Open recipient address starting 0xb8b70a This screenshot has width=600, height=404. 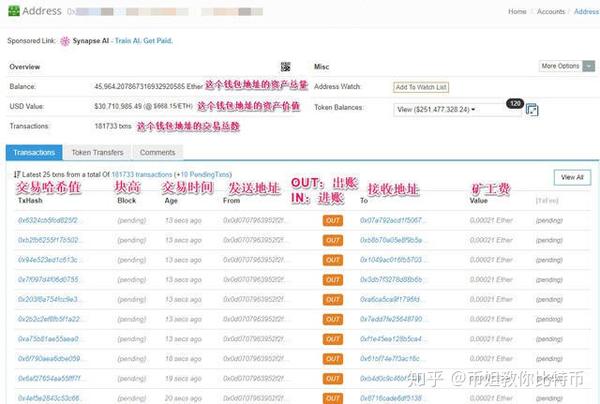coord(391,240)
